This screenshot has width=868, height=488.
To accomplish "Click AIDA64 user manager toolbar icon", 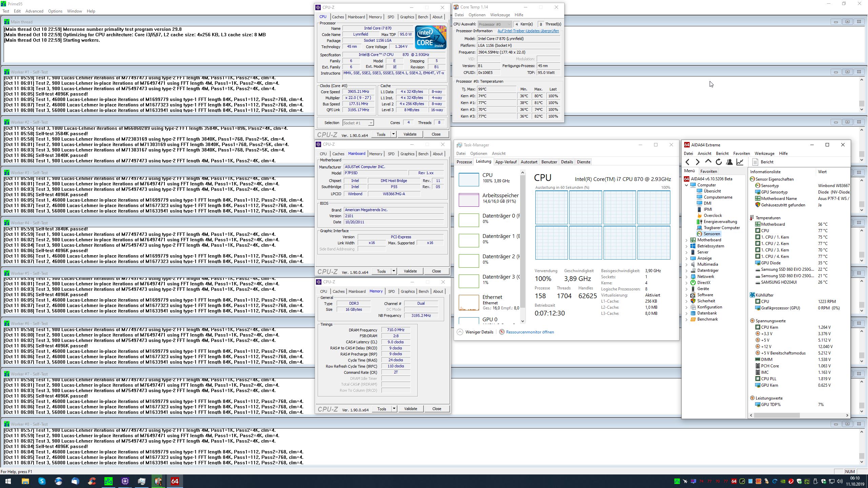I will [x=729, y=162].
